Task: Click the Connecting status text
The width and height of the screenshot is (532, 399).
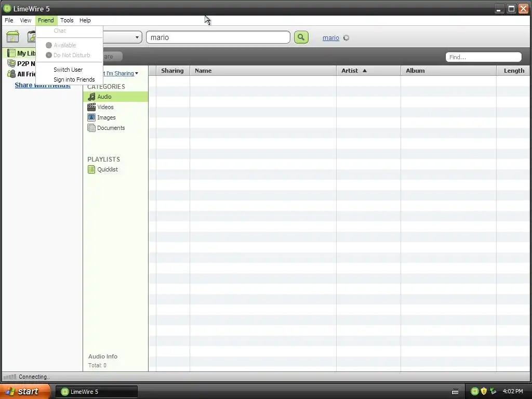Action: [34, 377]
